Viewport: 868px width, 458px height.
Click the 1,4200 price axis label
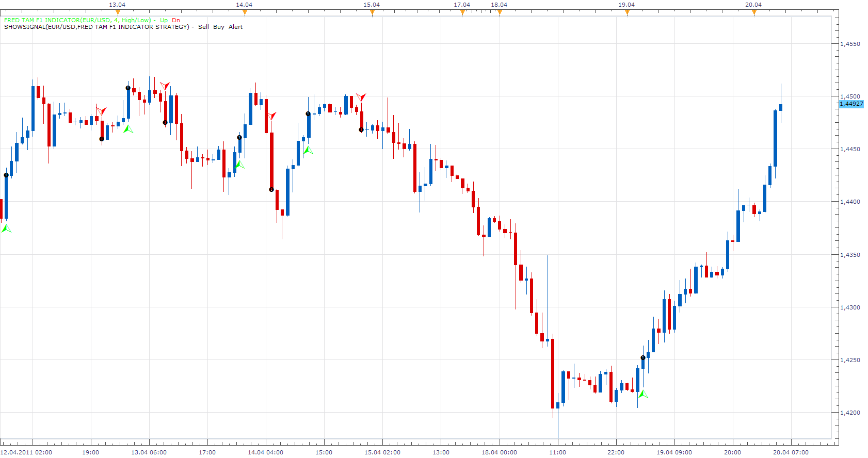click(850, 413)
